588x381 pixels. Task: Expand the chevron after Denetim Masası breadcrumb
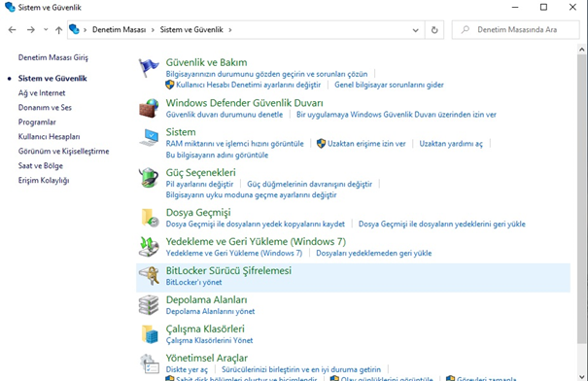coord(153,30)
